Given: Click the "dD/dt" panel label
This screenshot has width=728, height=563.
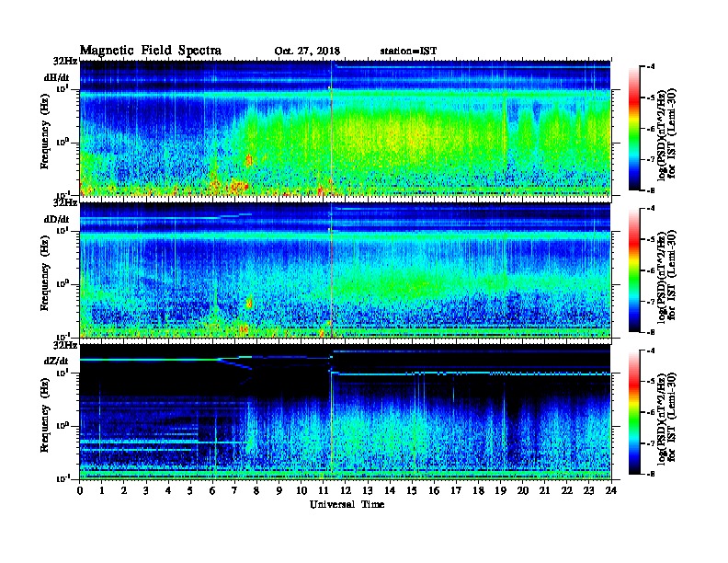Looking at the screenshot, I should coord(57,219).
